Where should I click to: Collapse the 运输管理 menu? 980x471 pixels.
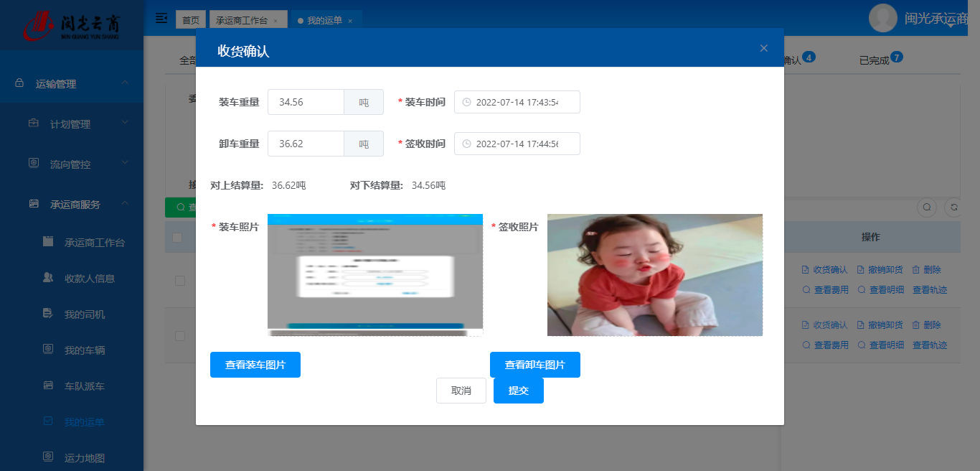(x=72, y=84)
